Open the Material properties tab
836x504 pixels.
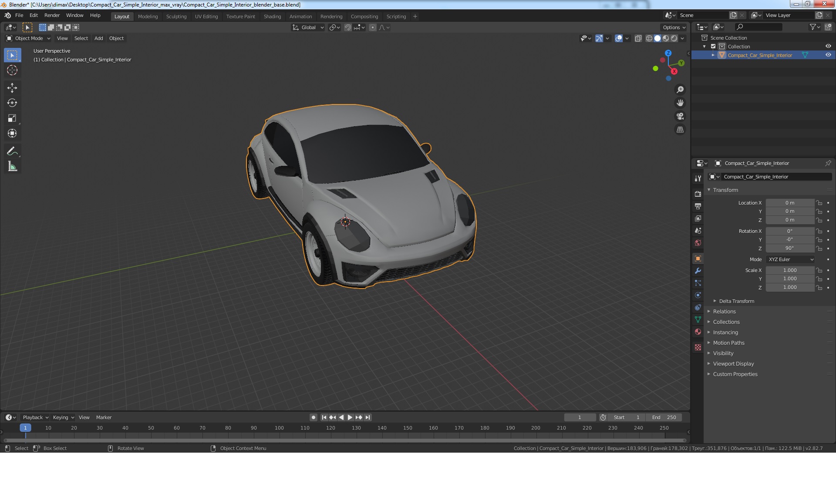[x=698, y=332]
